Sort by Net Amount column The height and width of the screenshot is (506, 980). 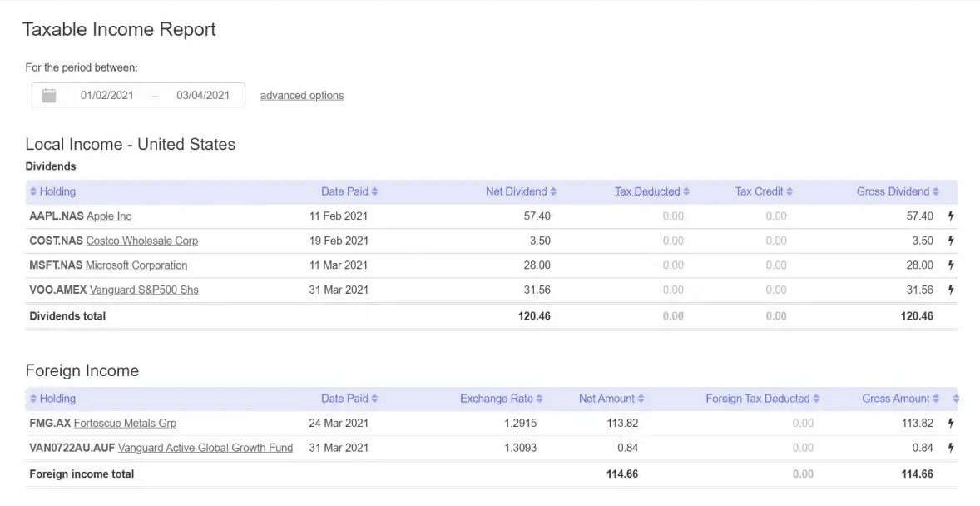tap(611, 399)
